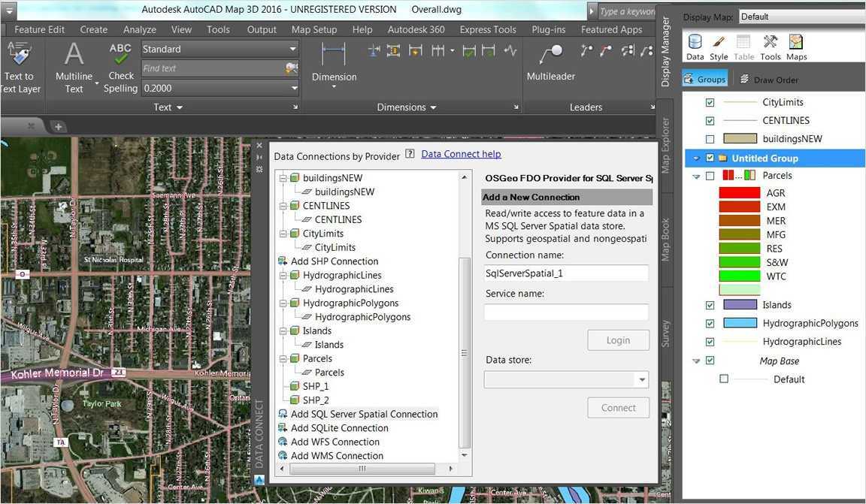Open the Style brush icon in Display Manager
Screen dimensions: 866x504
tap(719, 47)
